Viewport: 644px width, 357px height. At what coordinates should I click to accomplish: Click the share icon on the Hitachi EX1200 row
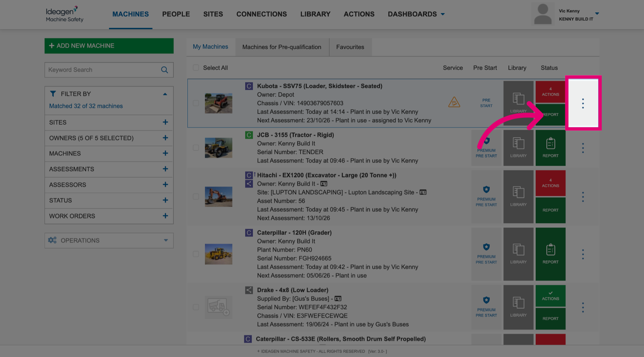pyautogui.click(x=249, y=184)
